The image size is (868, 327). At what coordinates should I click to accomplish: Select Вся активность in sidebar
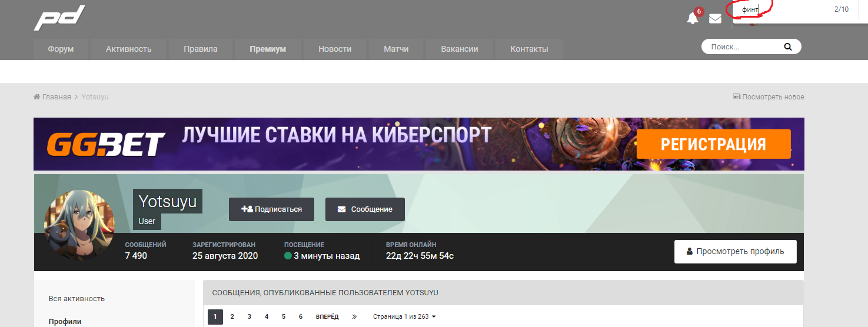(x=77, y=298)
